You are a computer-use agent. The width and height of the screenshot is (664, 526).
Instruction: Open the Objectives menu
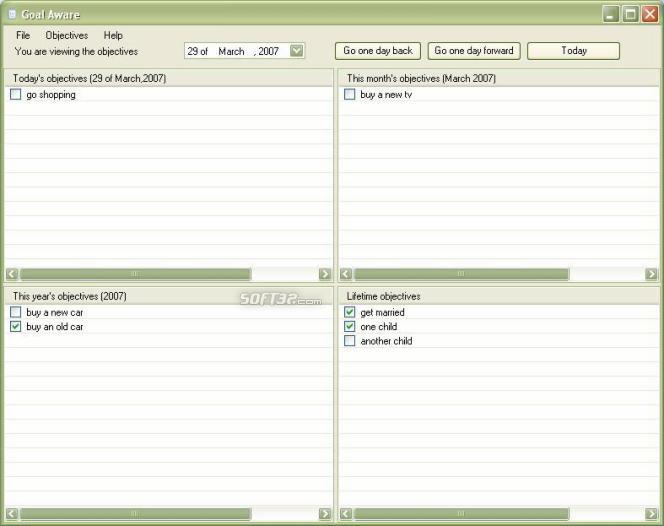click(x=67, y=35)
